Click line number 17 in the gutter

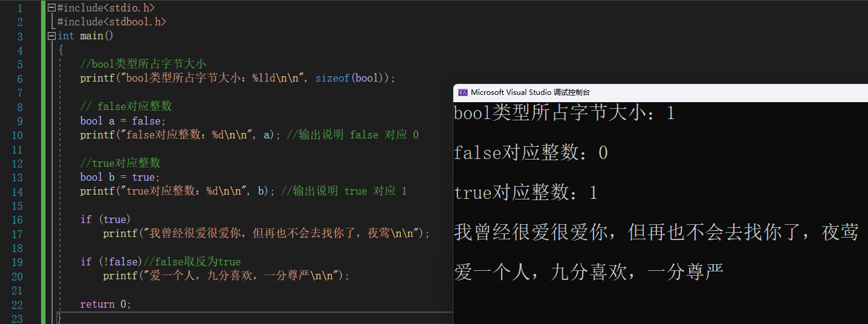tap(16, 234)
